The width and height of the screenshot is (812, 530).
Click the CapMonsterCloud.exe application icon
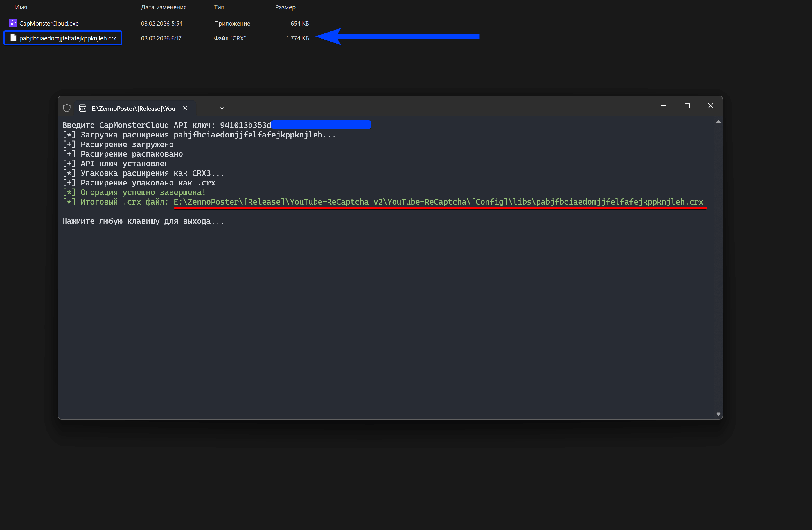13,23
